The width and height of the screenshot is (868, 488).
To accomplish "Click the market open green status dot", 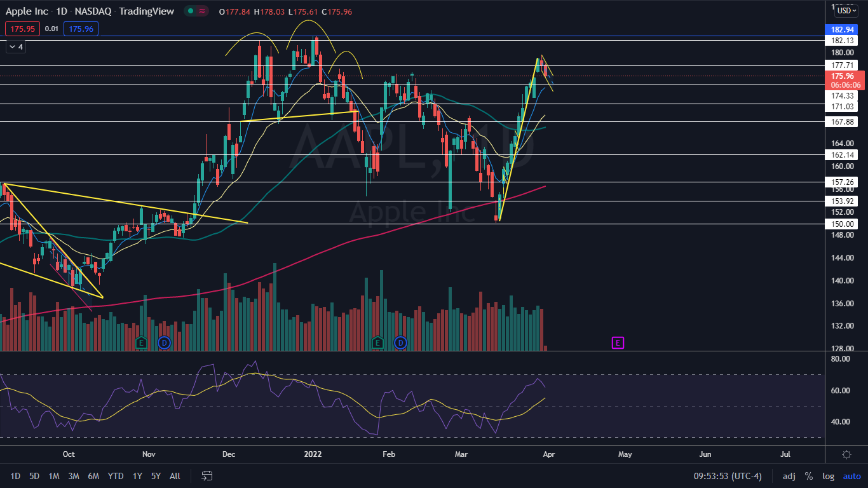I will pos(189,11).
